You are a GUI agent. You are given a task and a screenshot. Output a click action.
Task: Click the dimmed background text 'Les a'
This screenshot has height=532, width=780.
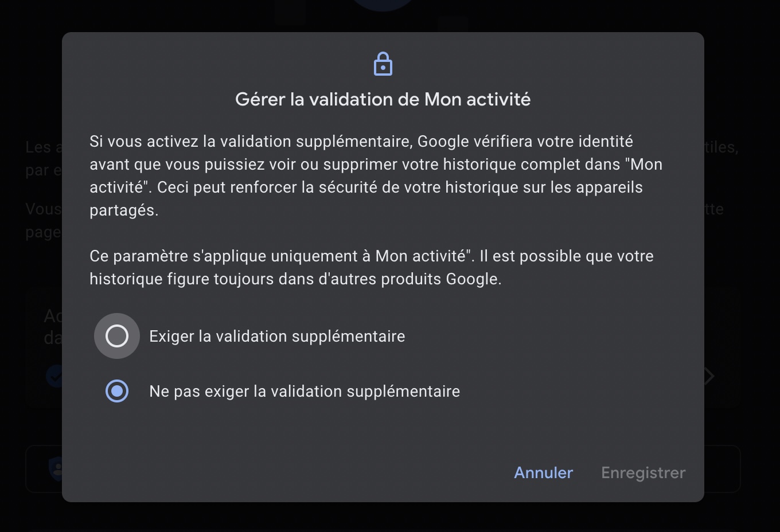(x=43, y=147)
